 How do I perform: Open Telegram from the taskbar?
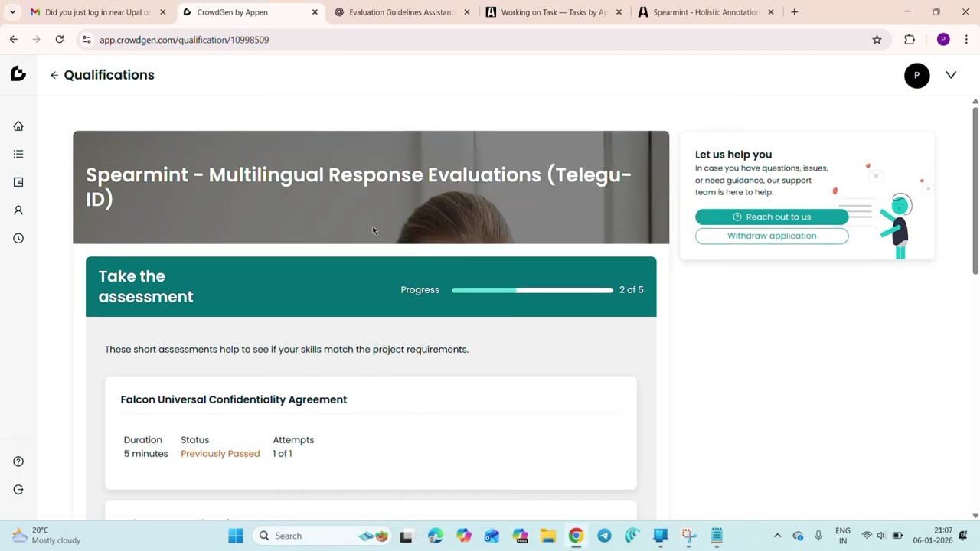click(604, 536)
